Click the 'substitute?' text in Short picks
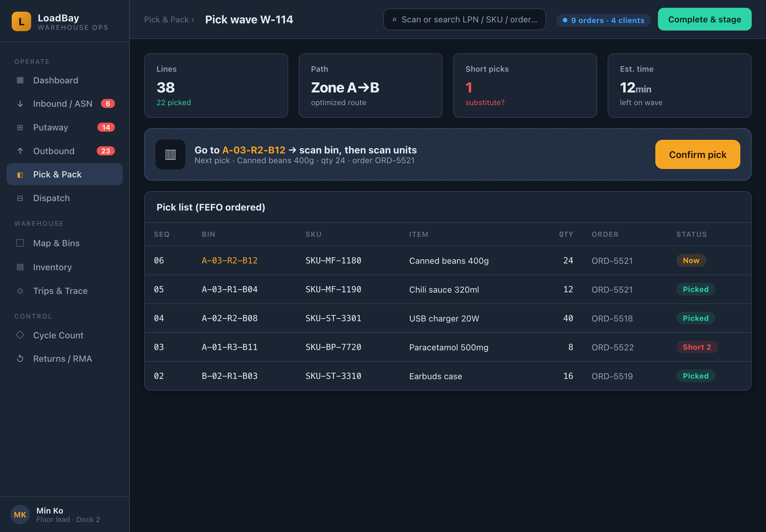Image resolution: width=766 pixels, height=532 pixels. coord(485,103)
